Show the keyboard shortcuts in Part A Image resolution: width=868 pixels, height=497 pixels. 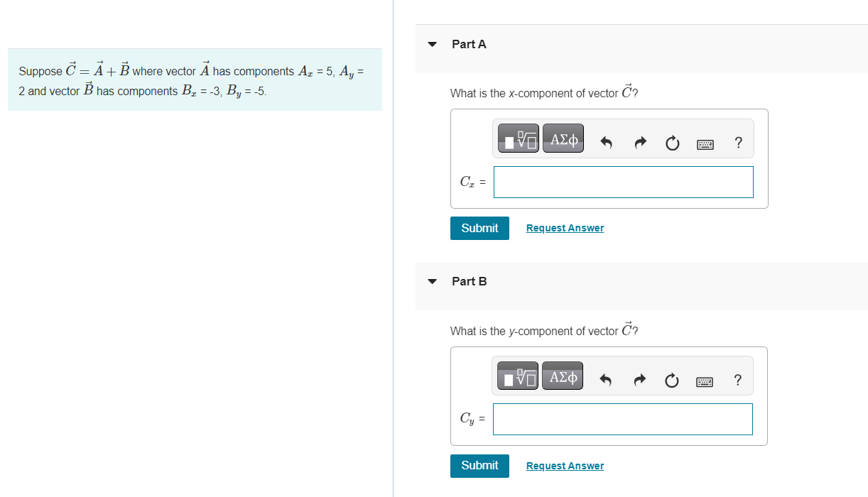[705, 143]
